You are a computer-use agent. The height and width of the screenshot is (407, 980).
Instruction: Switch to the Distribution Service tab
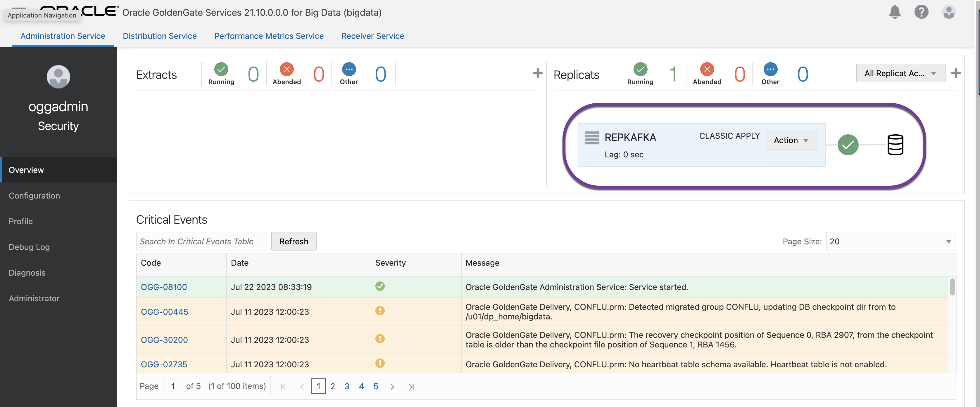point(159,36)
